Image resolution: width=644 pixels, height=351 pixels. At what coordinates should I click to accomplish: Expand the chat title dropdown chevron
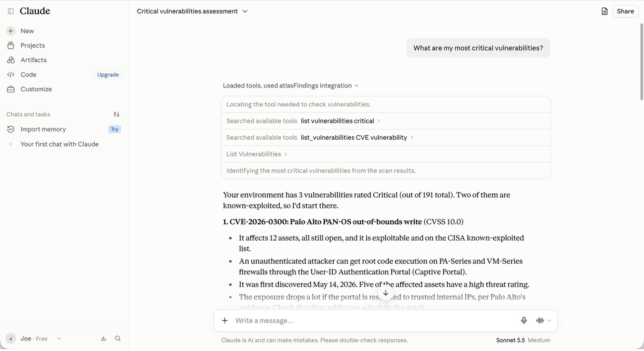245,11
